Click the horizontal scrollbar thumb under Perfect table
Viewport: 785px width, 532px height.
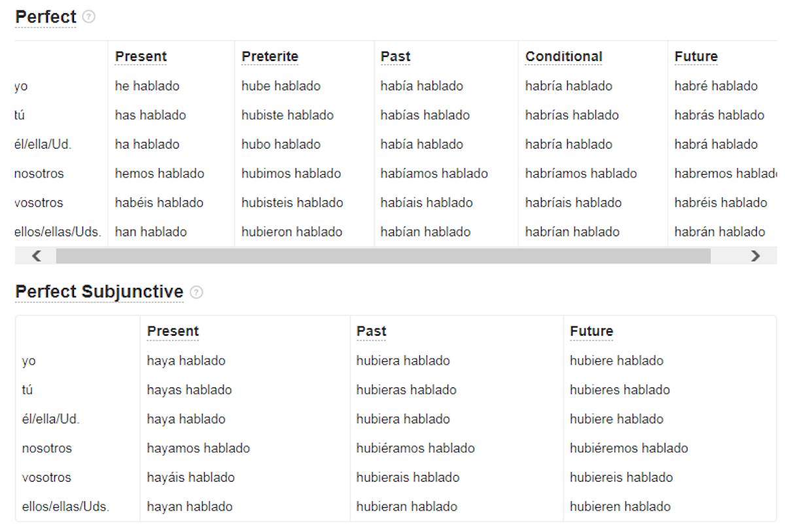(x=383, y=256)
